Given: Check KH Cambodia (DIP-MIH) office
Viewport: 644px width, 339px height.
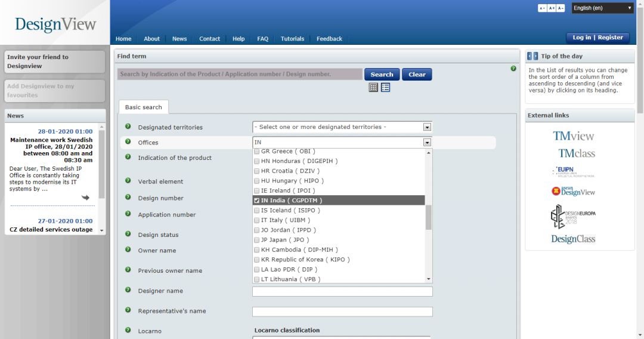Looking at the screenshot, I should (256, 250).
